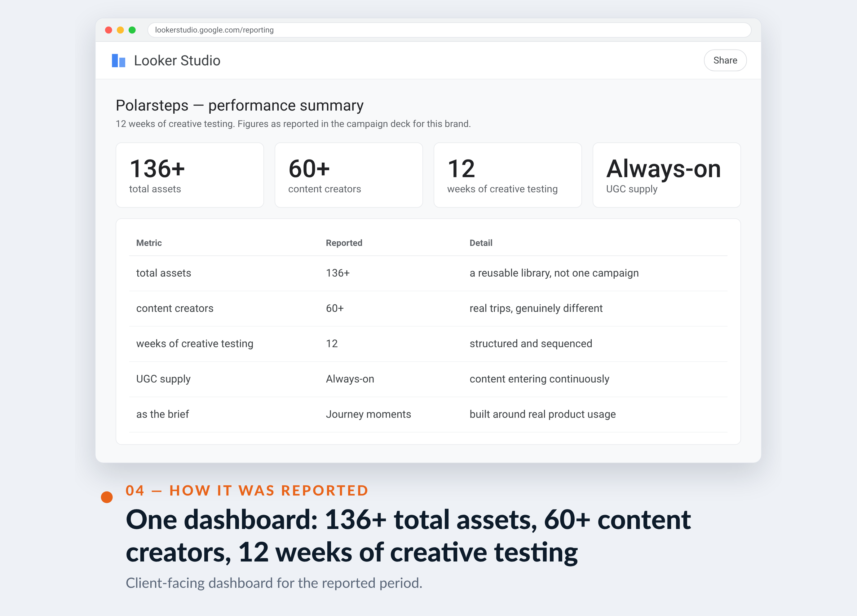Click the 12 weeks of creative testing subtitle
This screenshot has width=857, height=616.
[x=293, y=124]
